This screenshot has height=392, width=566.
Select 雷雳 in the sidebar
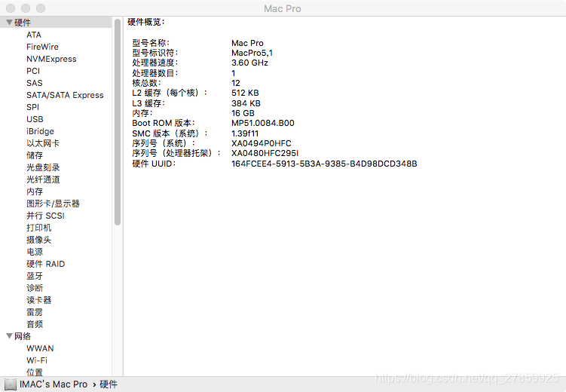click(x=35, y=312)
